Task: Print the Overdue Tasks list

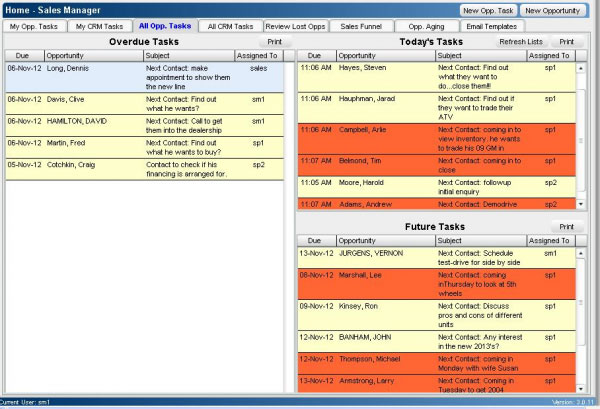Action: click(273, 42)
